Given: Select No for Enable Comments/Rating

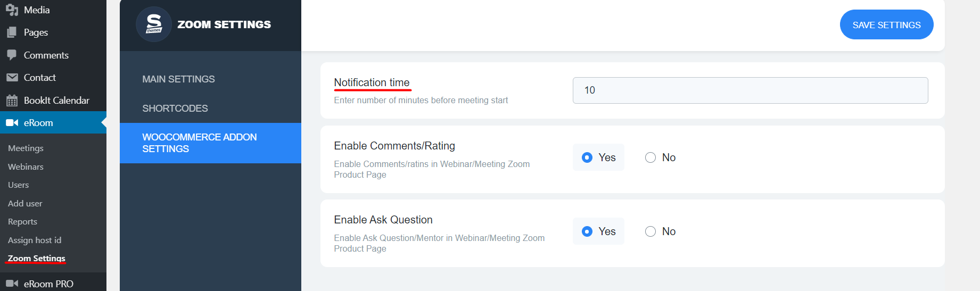Looking at the screenshot, I should coord(650,157).
